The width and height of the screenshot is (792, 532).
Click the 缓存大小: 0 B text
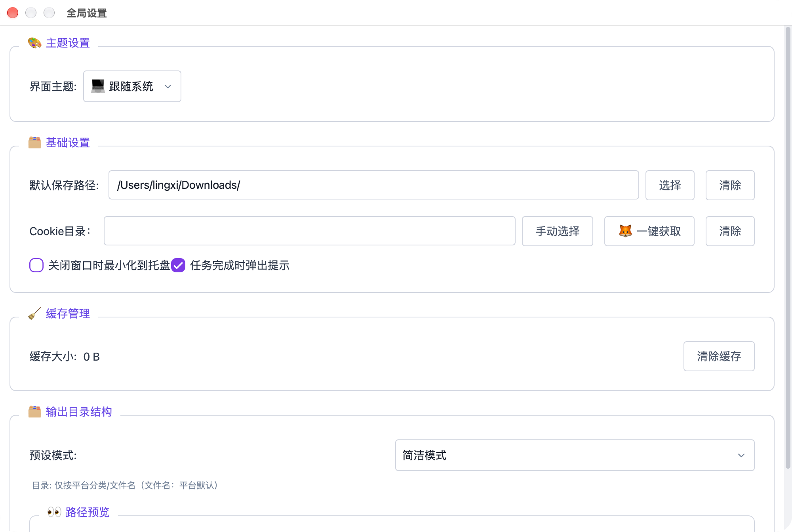coord(65,357)
